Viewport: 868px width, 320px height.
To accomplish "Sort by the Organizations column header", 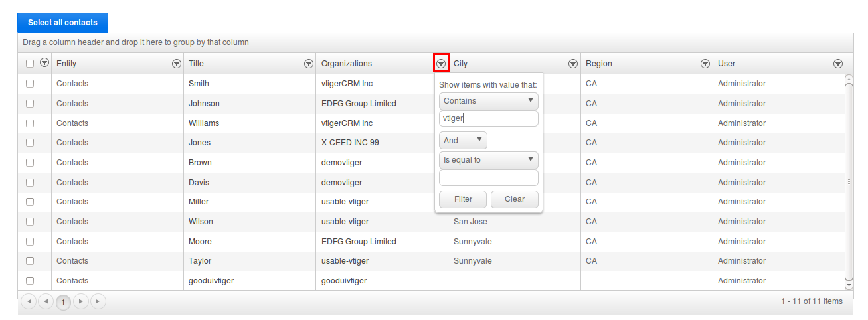I will click(372, 64).
